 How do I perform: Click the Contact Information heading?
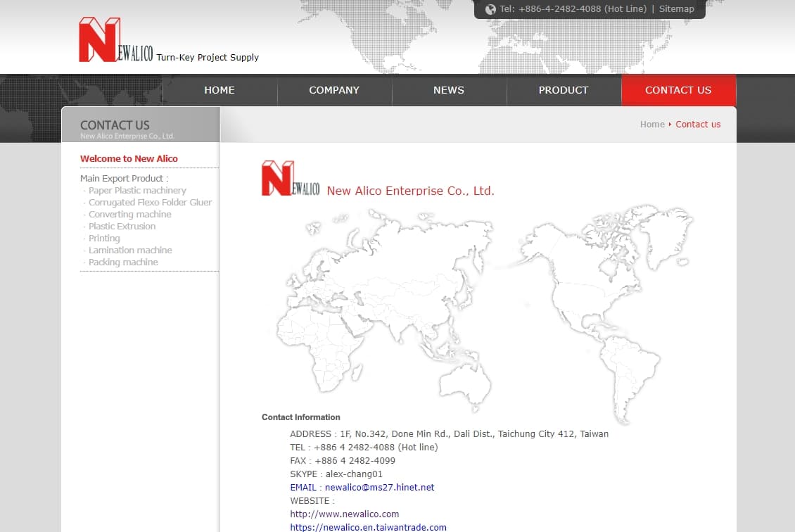point(300,417)
